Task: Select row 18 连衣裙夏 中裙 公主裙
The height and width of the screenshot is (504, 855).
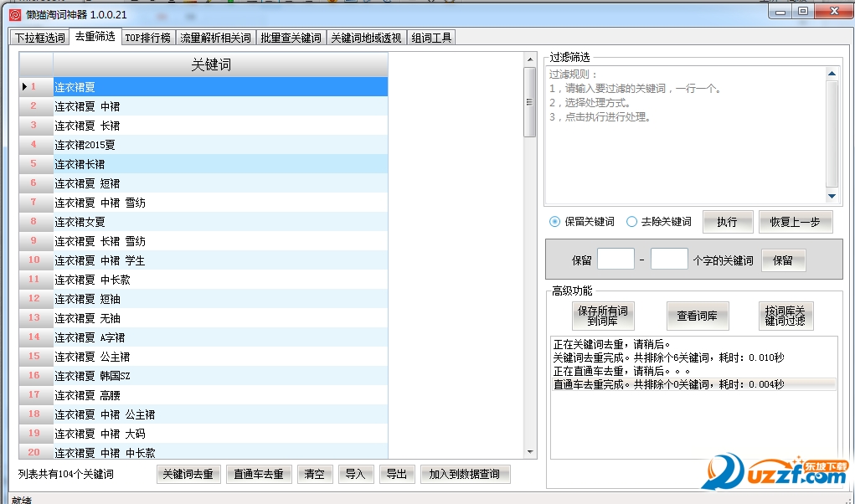Action: click(220, 414)
